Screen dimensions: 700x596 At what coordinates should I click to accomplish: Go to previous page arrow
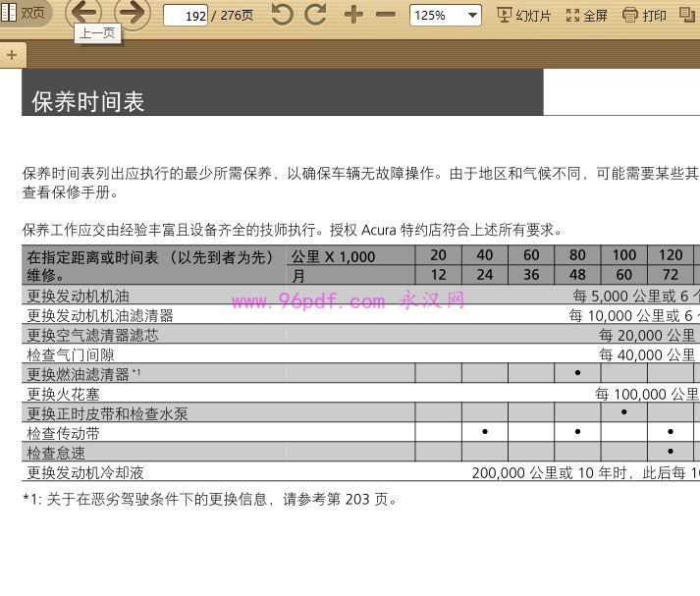[83, 13]
